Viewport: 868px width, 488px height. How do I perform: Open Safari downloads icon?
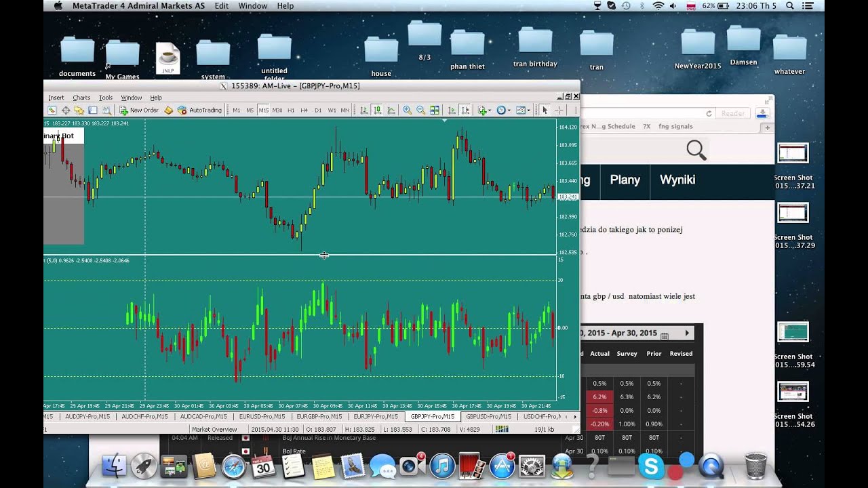coord(762,113)
